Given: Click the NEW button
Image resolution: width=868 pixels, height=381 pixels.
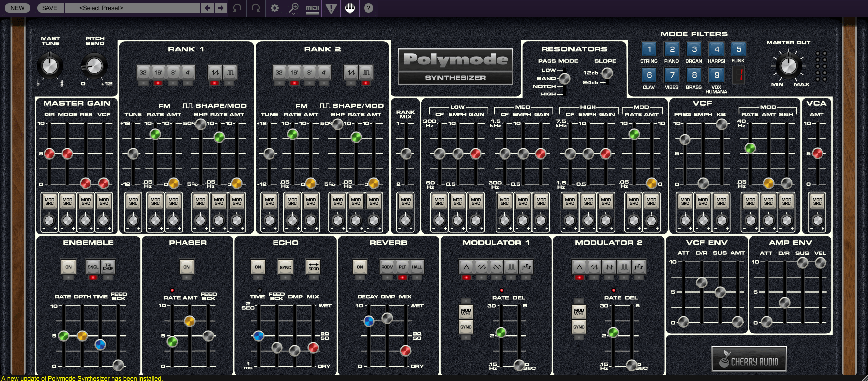Looking at the screenshot, I should 17,8.
